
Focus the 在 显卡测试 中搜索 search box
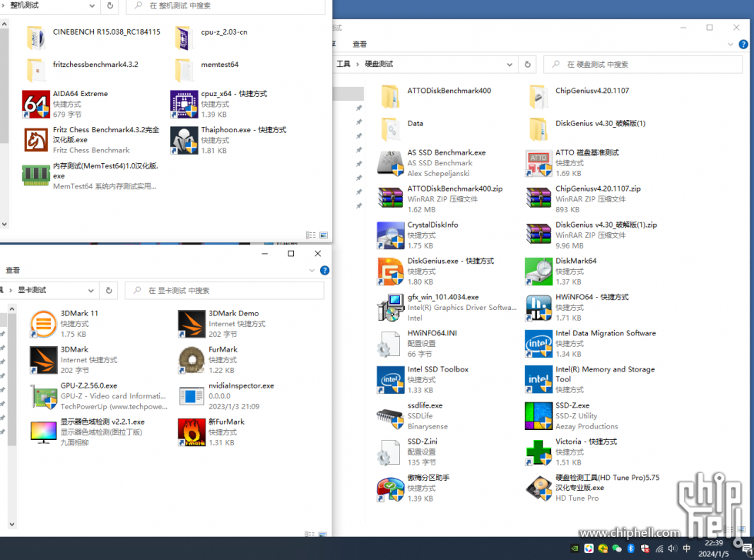(x=225, y=290)
